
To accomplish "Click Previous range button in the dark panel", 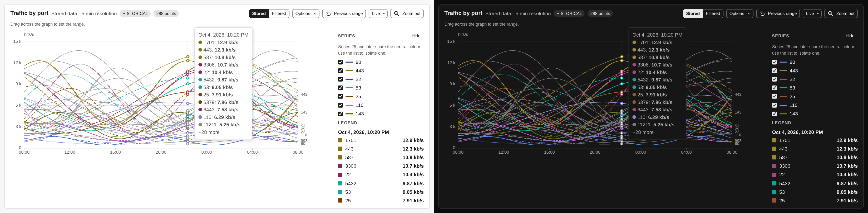I will [778, 14].
